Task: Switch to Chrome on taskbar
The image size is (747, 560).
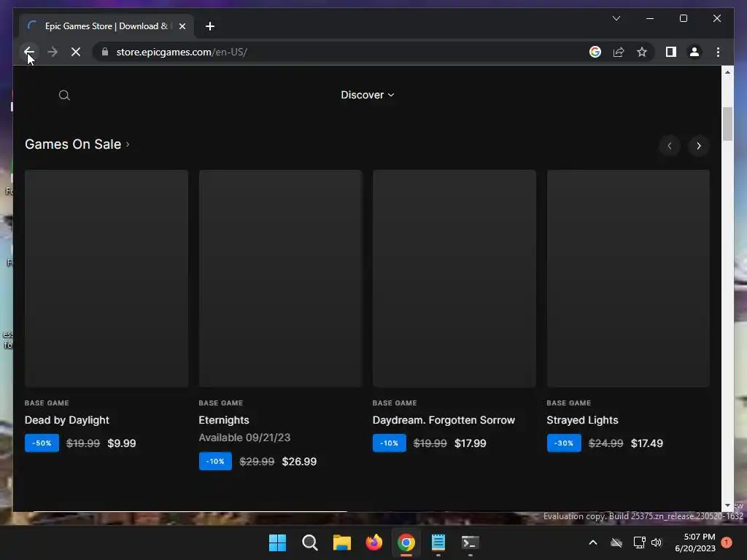Action: click(x=406, y=542)
